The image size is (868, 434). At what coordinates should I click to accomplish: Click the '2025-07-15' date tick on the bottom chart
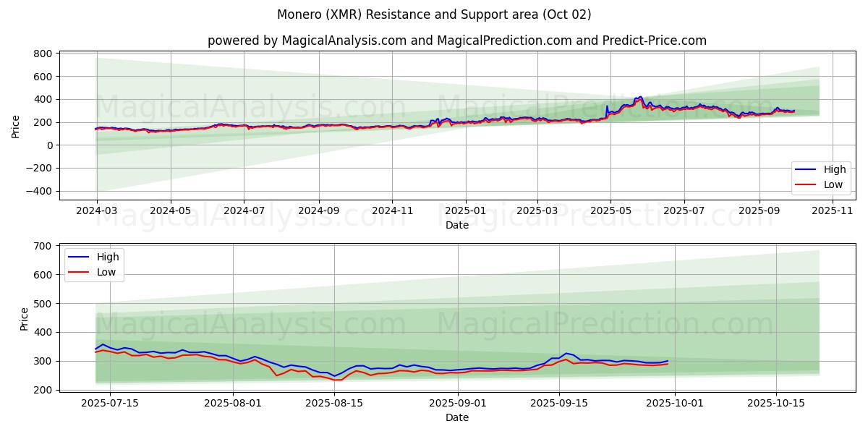[x=110, y=404]
